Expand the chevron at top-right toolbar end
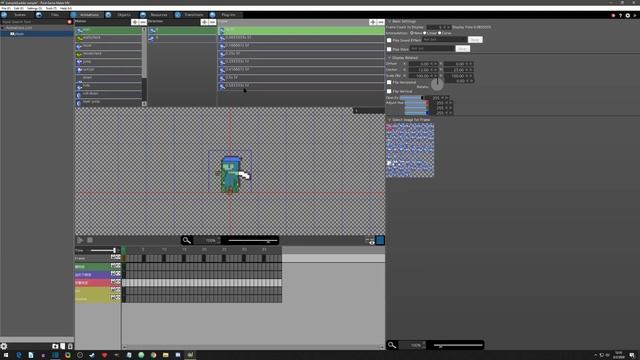Screen dimensions: 640x360 pyautogui.click(x=635, y=16)
